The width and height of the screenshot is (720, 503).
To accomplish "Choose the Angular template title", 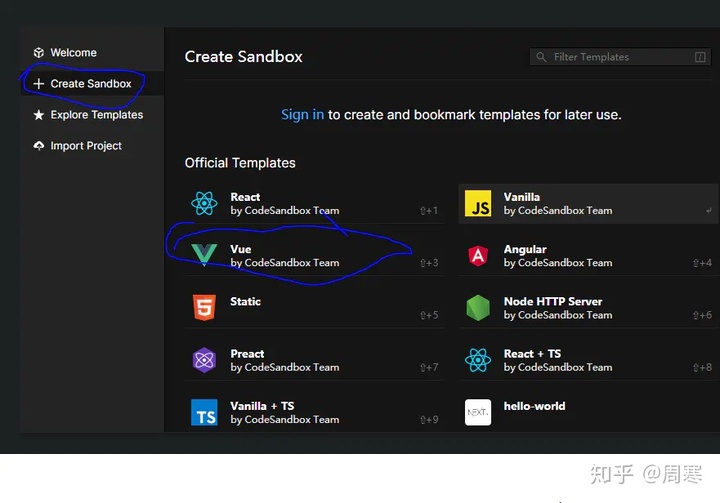I will tap(525, 249).
